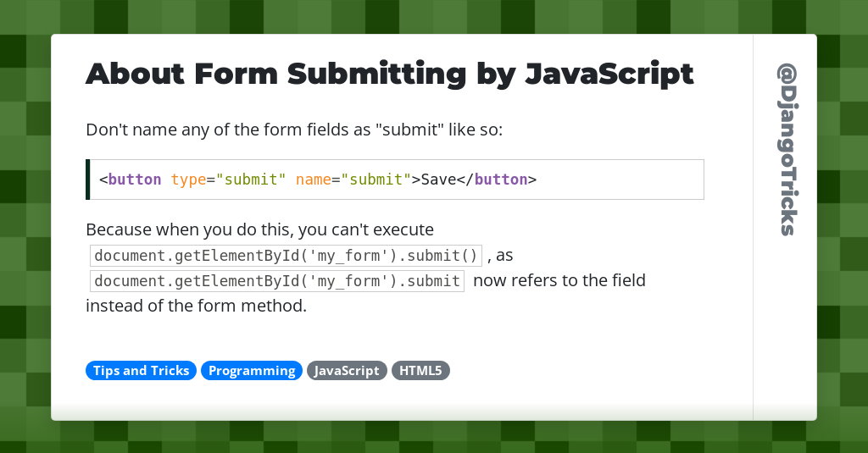This screenshot has width=868, height=453.
Task: Click the "Because when you do this" line
Action: 259,229
